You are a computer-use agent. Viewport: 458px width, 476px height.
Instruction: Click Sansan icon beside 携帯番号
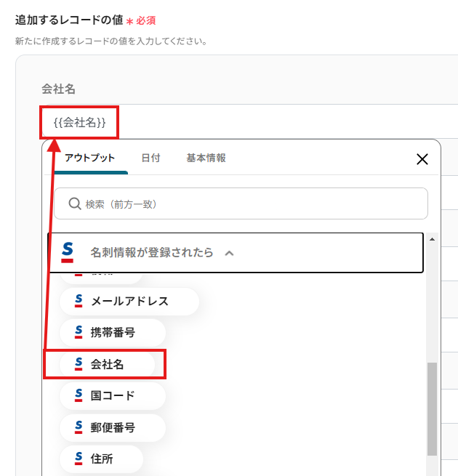point(79,332)
